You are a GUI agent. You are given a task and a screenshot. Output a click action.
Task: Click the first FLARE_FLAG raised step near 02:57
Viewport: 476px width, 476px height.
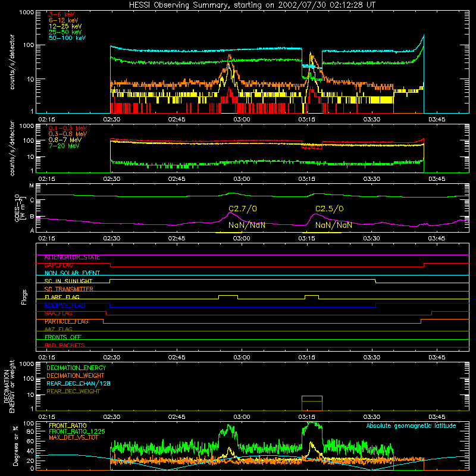(228, 295)
